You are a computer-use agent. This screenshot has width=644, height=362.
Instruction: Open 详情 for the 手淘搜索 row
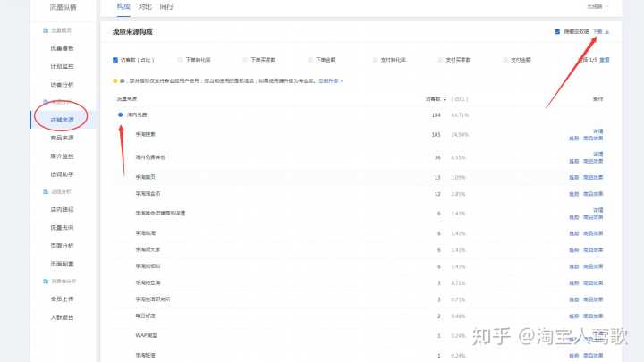[x=598, y=131]
